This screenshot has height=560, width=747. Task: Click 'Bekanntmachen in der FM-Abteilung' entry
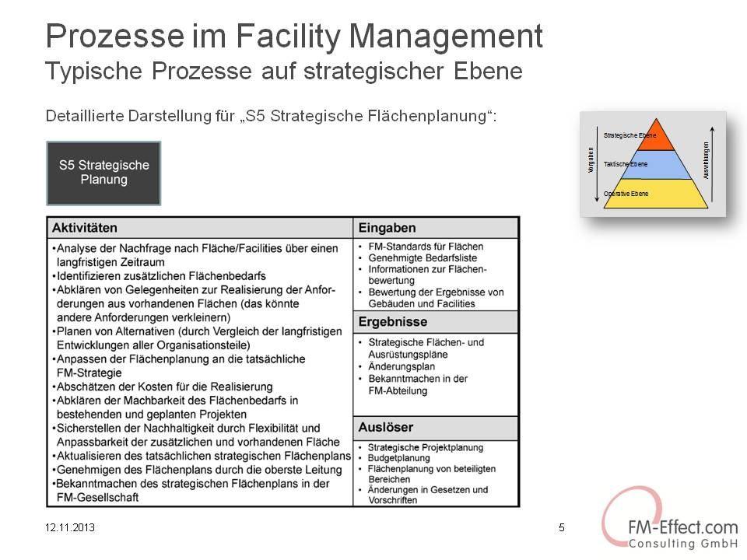pos(413,385)
